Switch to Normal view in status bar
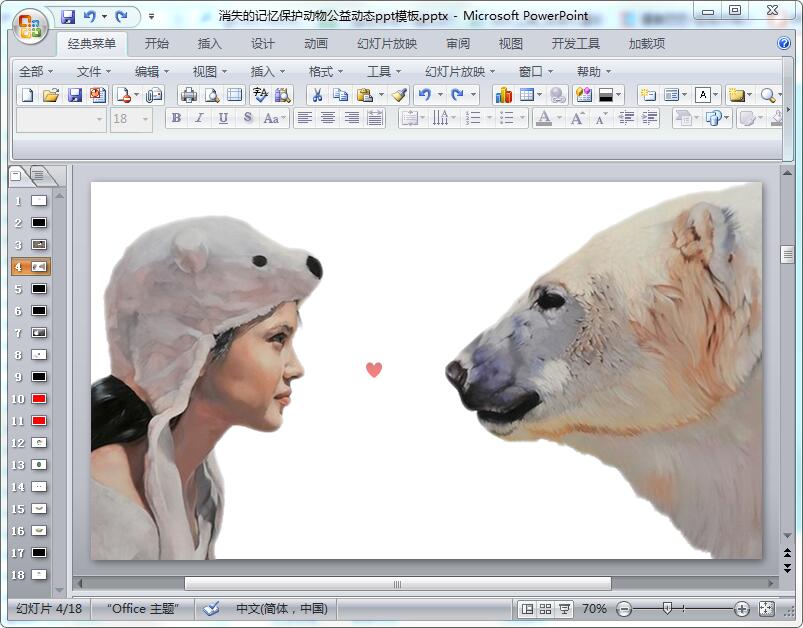Image resolution: width=803 pixels, height=628 pixels. (527, 609)
